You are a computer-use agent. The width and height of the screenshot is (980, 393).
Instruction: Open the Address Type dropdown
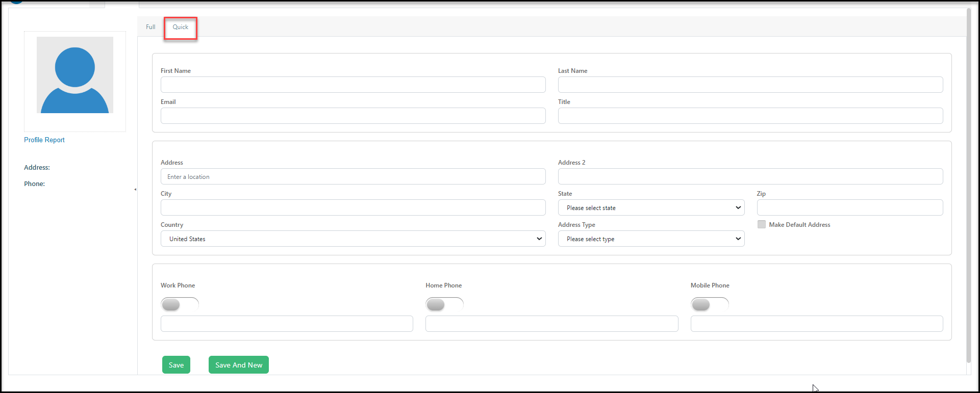coord(651,239)
